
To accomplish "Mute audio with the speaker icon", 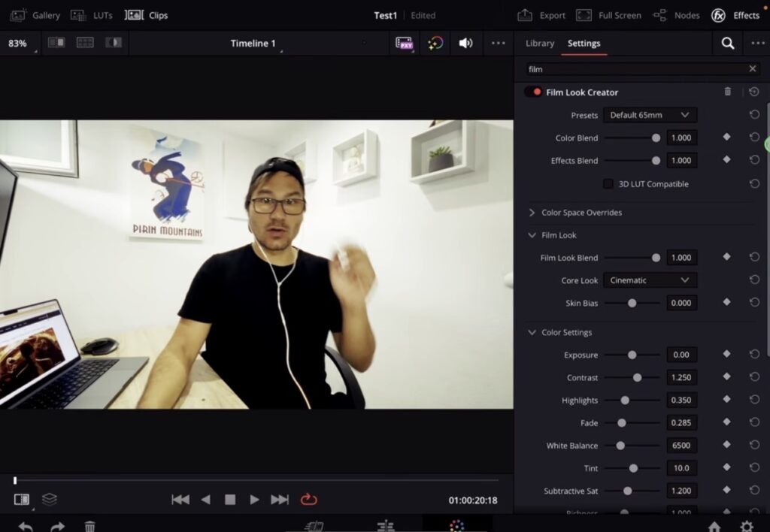I will pos(465,44).
